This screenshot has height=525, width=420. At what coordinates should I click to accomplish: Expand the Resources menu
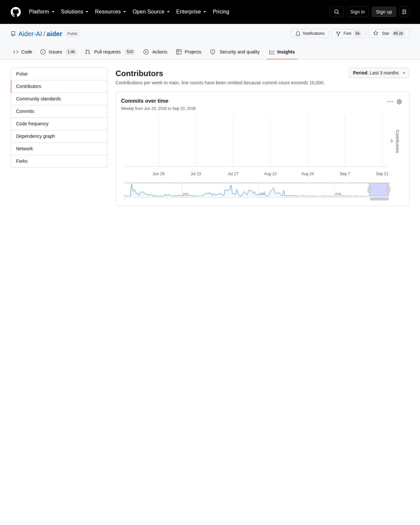pos(111,12)
